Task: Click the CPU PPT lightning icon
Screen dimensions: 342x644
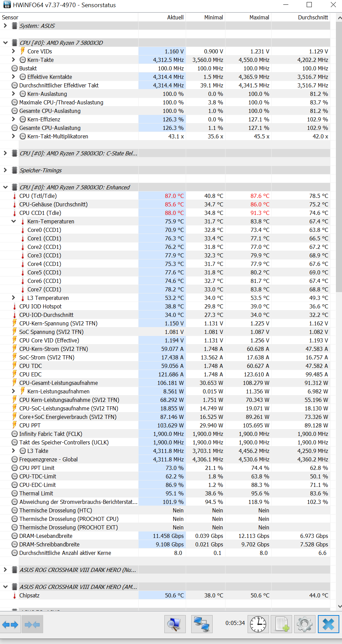Action: (x=15, y=425)
